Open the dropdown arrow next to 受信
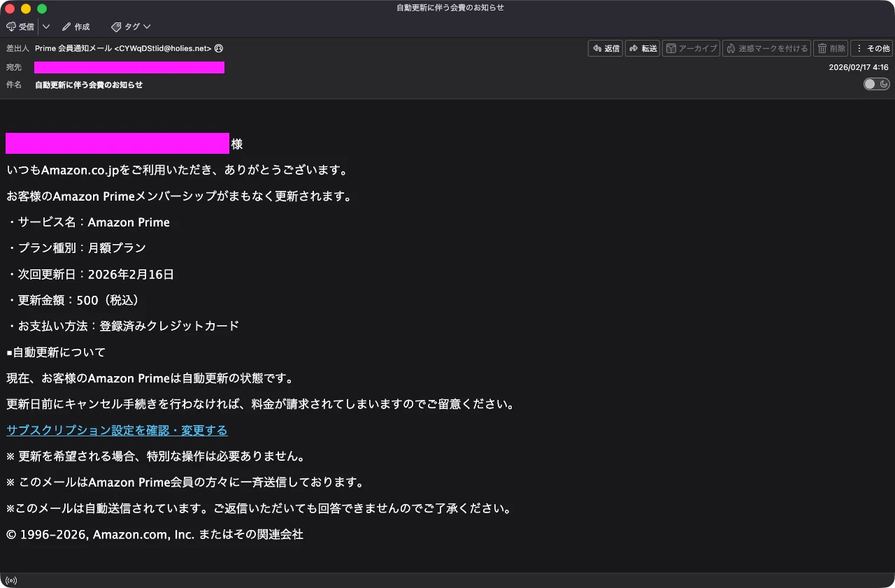This screenshot has height=588, width=895. 46,27
